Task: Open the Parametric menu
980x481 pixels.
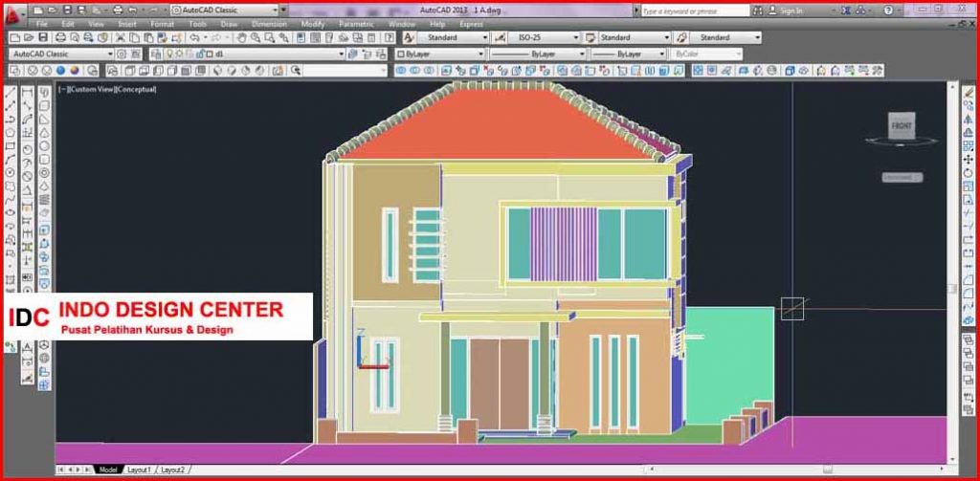Action: pos(356,24)
